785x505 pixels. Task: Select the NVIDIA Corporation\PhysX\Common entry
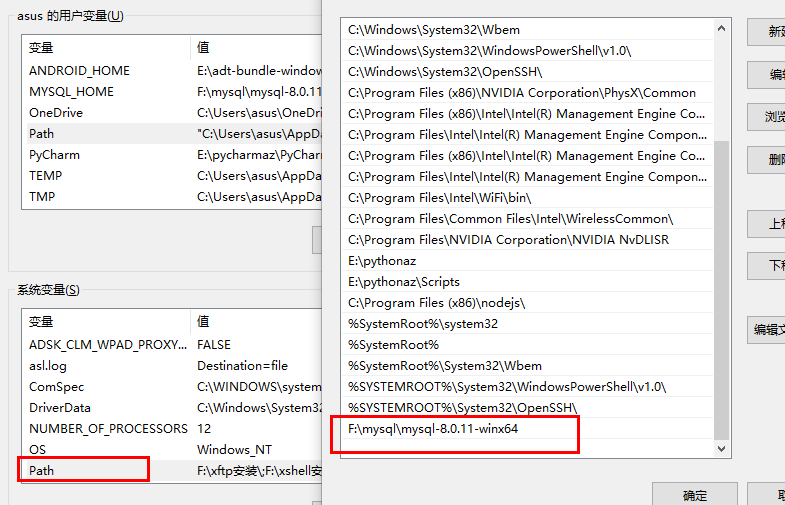point(528,93)
